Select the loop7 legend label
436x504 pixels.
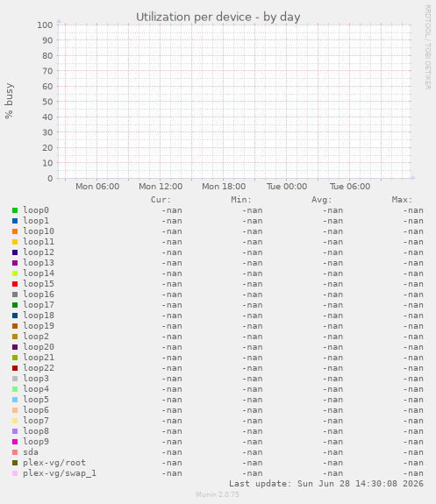[36, 421]
